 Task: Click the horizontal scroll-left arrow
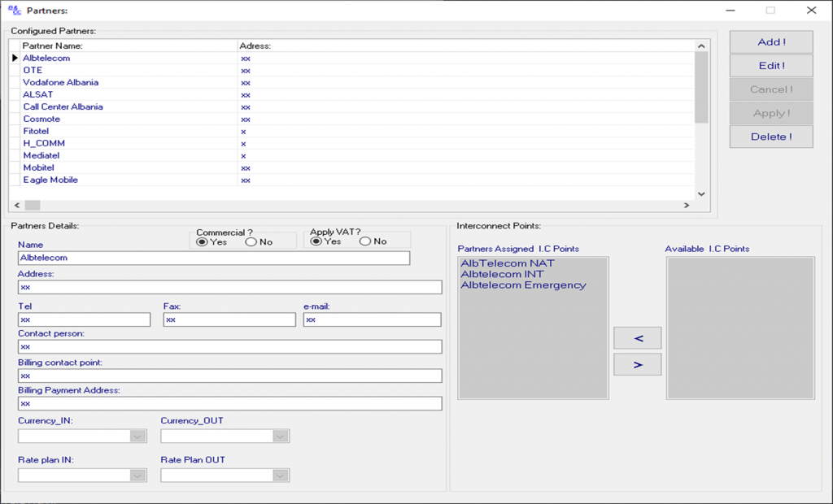pos(17,205)
